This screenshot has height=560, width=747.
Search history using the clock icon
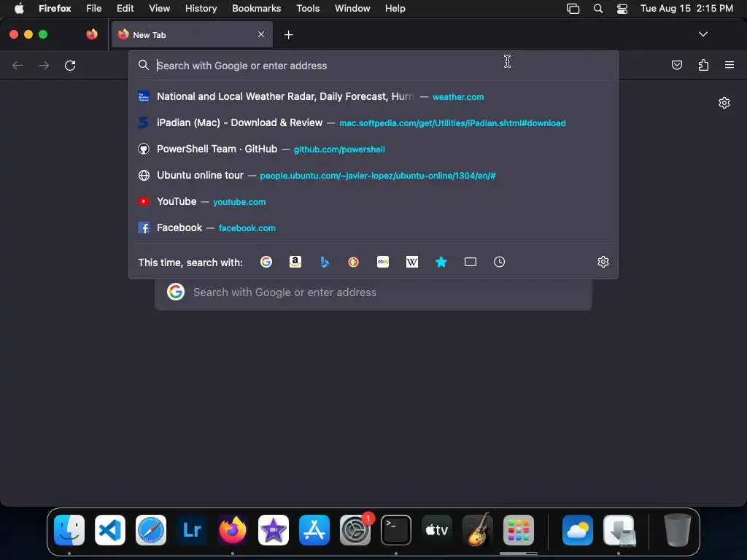(x=499, y=262)
